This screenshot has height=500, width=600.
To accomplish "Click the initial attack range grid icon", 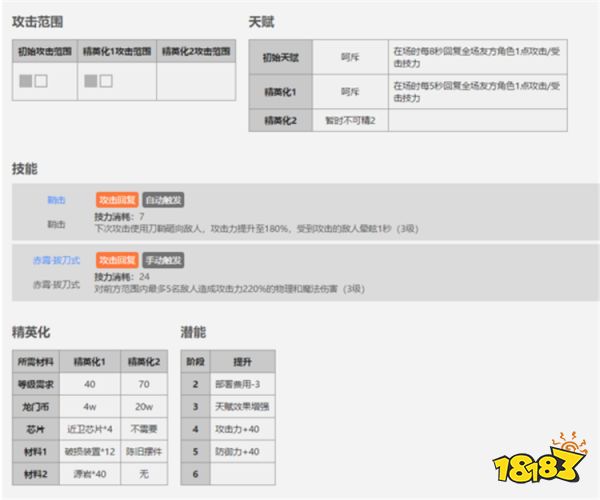I will pos(32,80).
